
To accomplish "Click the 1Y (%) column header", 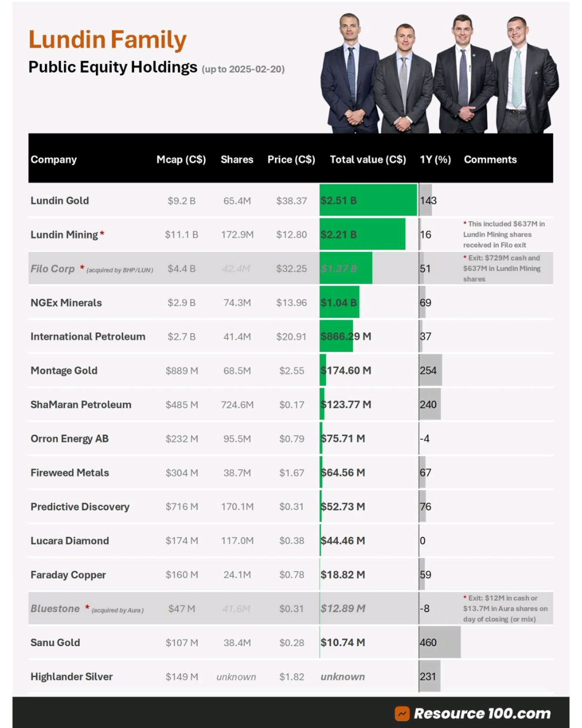I will tap(435, 159).
